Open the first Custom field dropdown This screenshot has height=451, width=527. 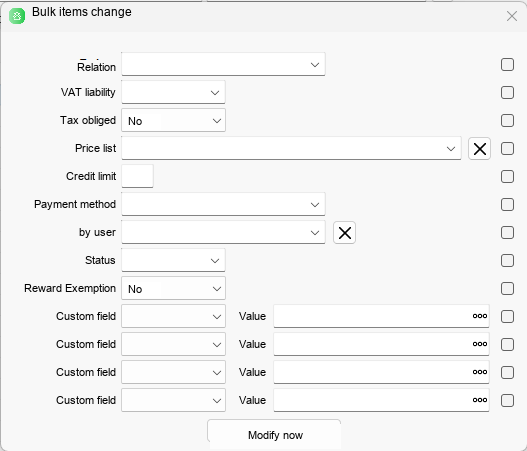pyautogui.click(x=173, y=316)
